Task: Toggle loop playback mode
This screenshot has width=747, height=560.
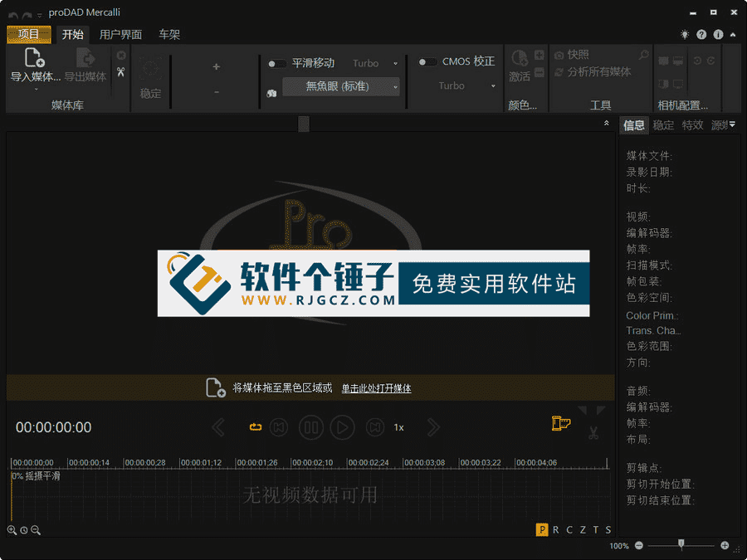Action: coord(256,426)
